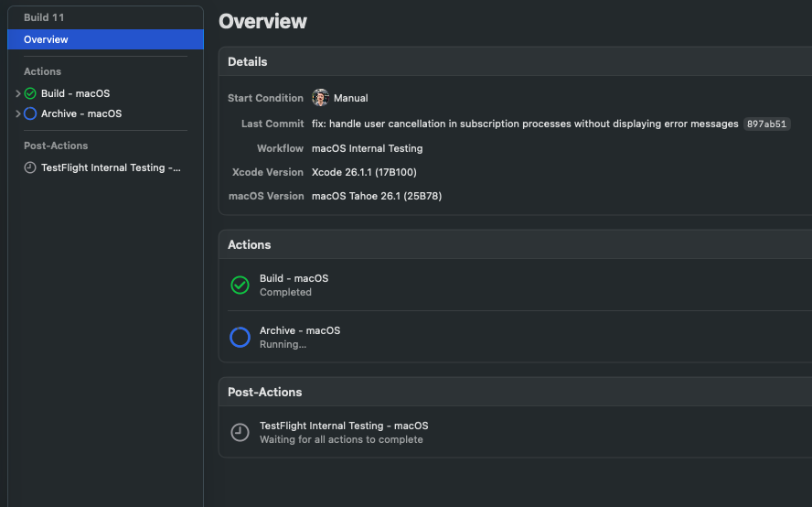Viewport: 812px width, 507px height.
Task: Click the macOS Internal Testing workflow name
Action: click(367, 148)
